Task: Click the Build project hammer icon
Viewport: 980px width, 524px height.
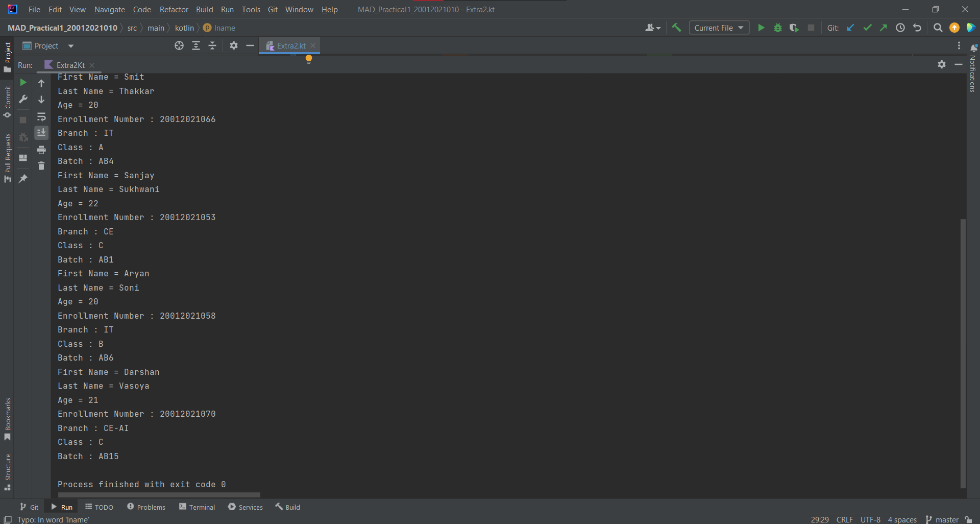Action: (677, 28)
